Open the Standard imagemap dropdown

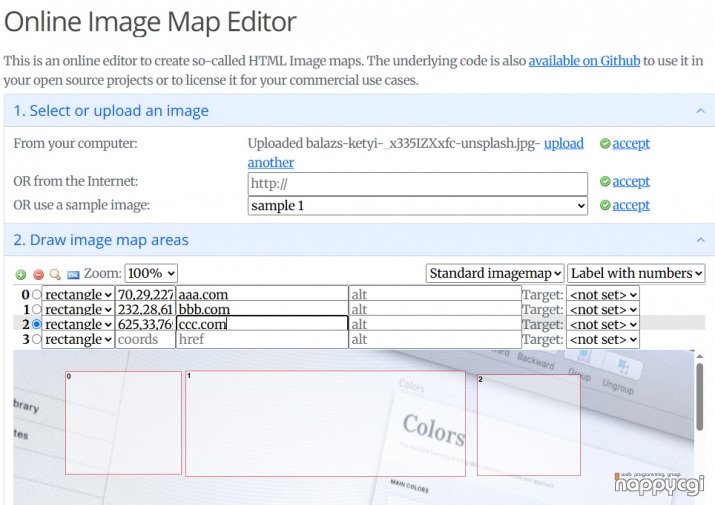(x=495, y=273)
